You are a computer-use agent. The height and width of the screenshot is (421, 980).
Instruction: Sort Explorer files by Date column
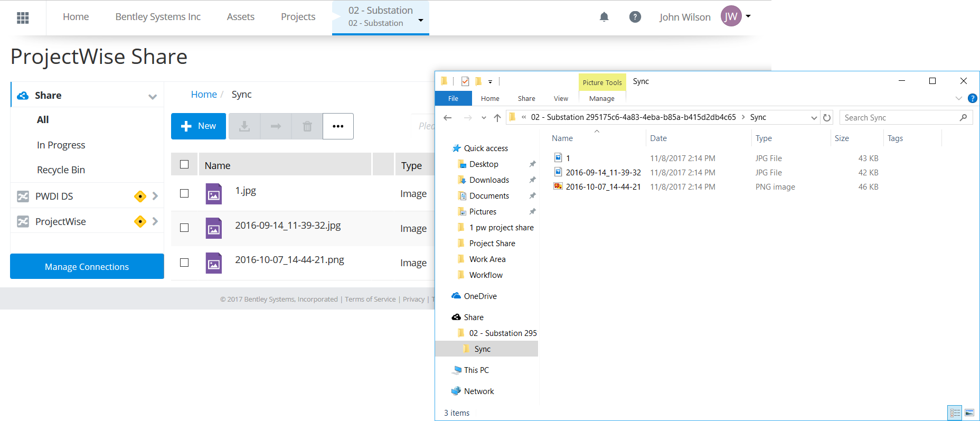point(658,138)
